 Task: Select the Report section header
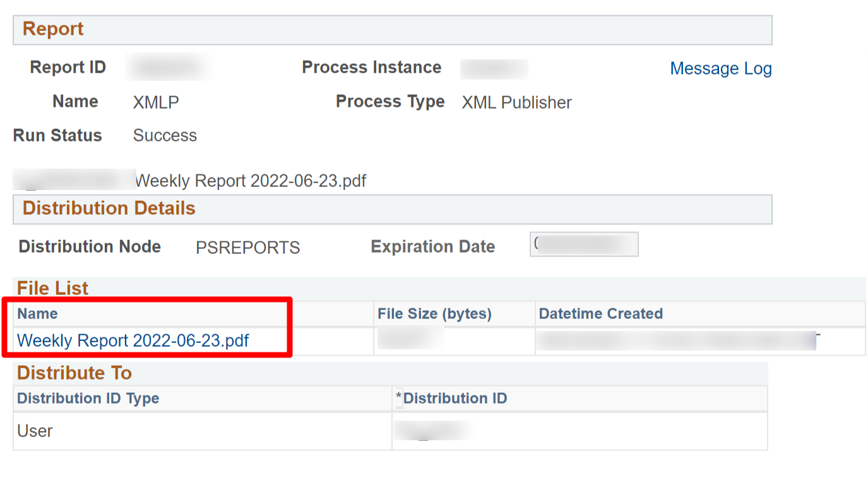pos(51,29)
